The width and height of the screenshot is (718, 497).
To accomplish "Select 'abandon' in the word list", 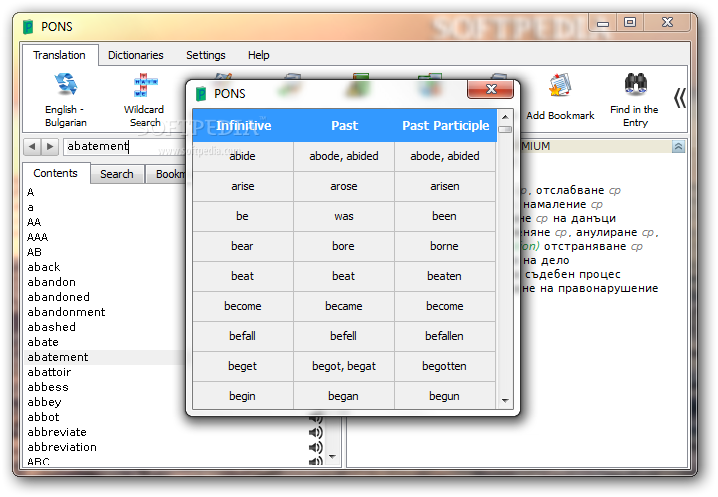I will (x=51, y=282).
